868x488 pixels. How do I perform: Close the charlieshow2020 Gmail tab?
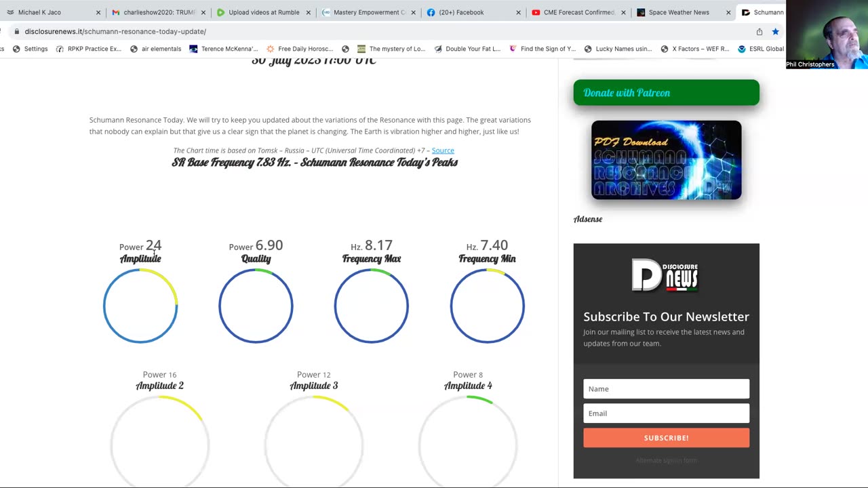coord(203,12)
